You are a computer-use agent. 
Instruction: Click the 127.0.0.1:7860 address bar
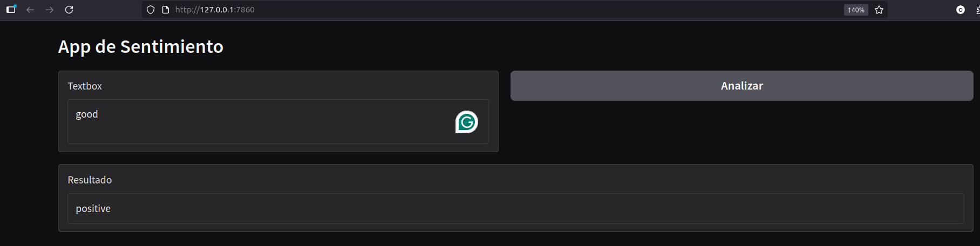[486, 10]
